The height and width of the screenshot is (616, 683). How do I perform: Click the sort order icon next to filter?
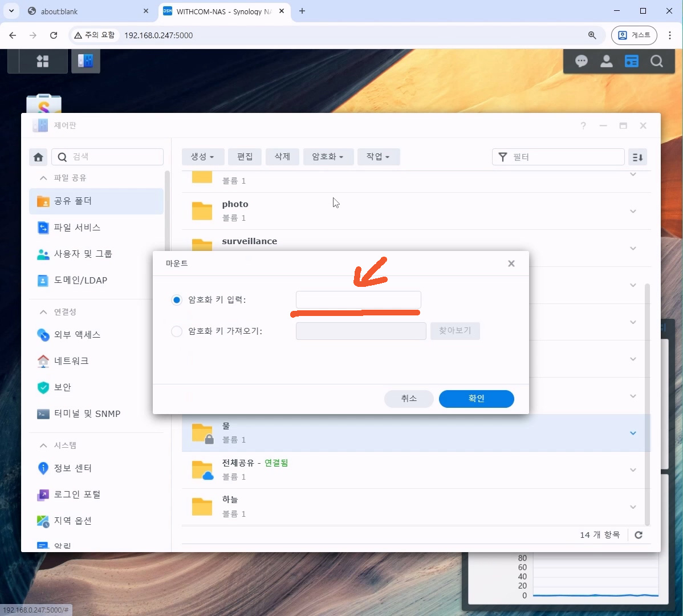click(637, 157)
